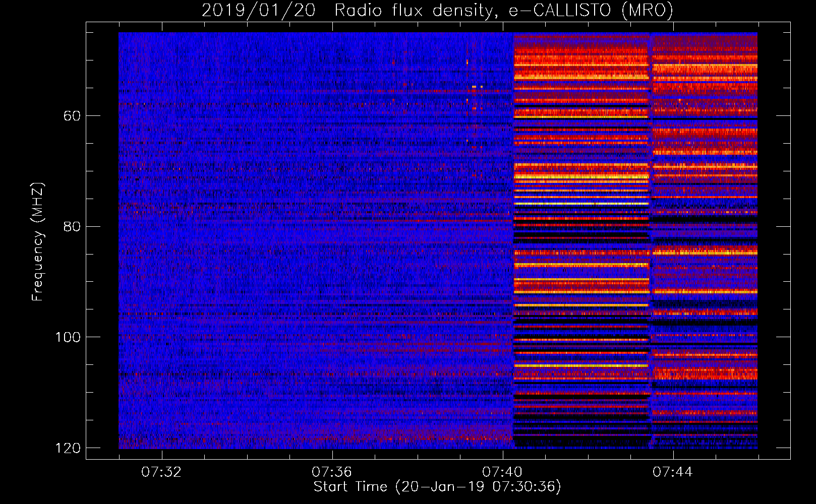Click the 07:44 time tick label

673,472
